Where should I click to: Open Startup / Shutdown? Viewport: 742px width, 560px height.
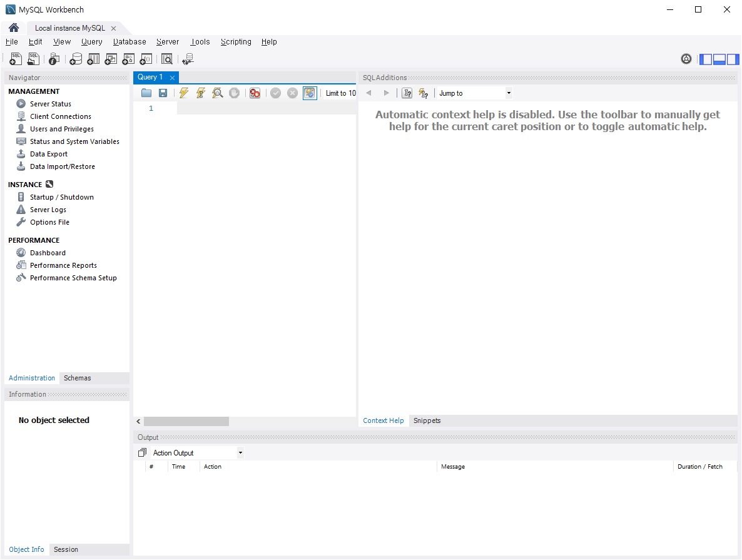coord(62,197)
